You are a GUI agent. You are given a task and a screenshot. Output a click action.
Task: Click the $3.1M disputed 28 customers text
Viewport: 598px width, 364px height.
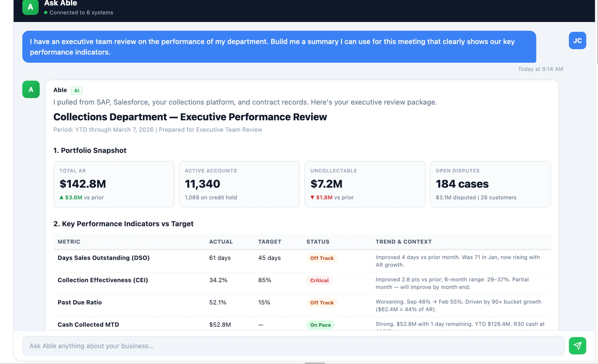476,198
